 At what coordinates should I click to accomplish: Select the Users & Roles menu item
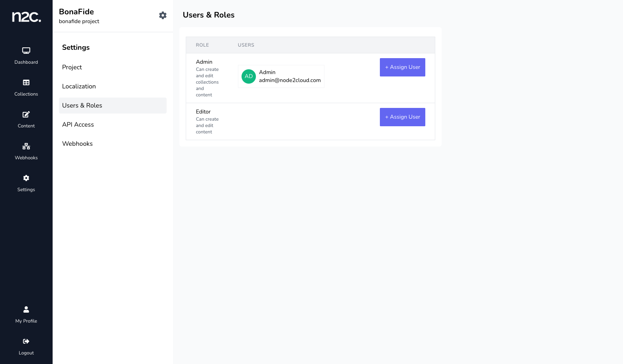(x=82, y=106)
